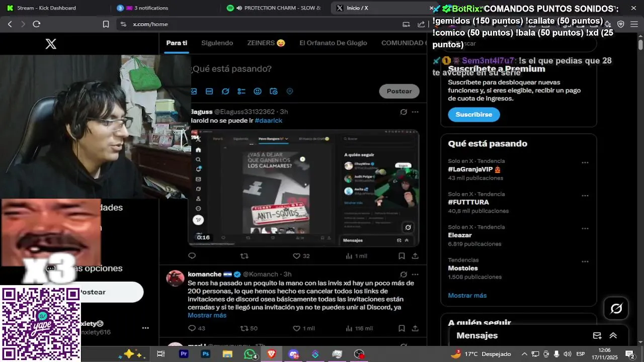This screenshot has height=362, width=644.
Task: Open more menu on Elaguss post
Action: (415, 112)
